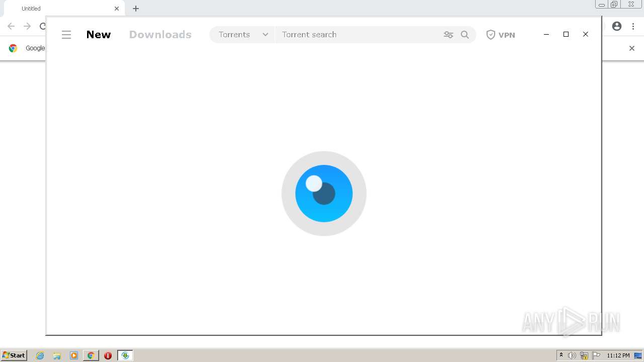The height and width of the screenshot is (362, 644).
Task: Expand the Torrents category dropdown
Action: click(x=243, y=35)
